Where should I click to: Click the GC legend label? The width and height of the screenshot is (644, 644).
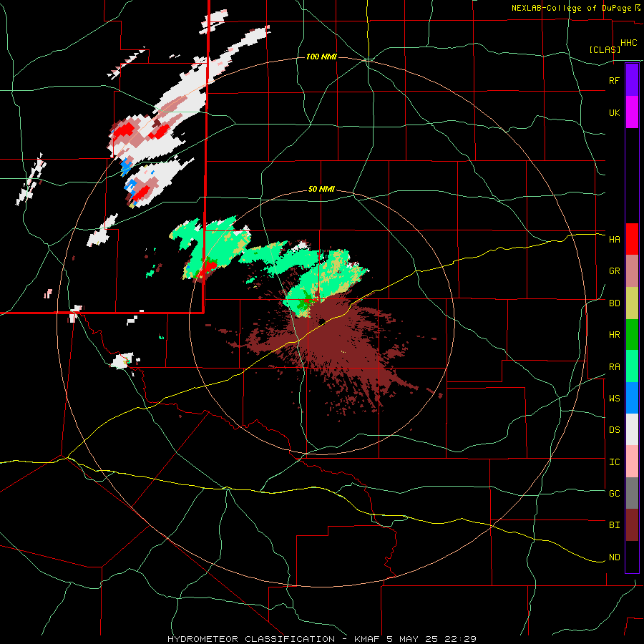click(614, 494)
